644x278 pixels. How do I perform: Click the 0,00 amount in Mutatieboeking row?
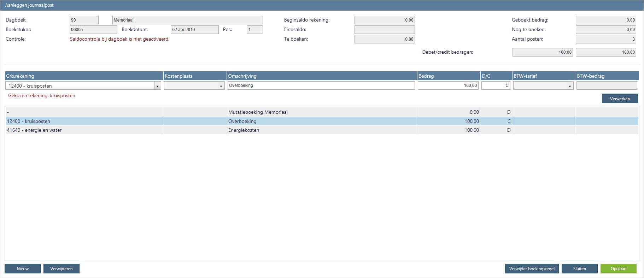474,112
